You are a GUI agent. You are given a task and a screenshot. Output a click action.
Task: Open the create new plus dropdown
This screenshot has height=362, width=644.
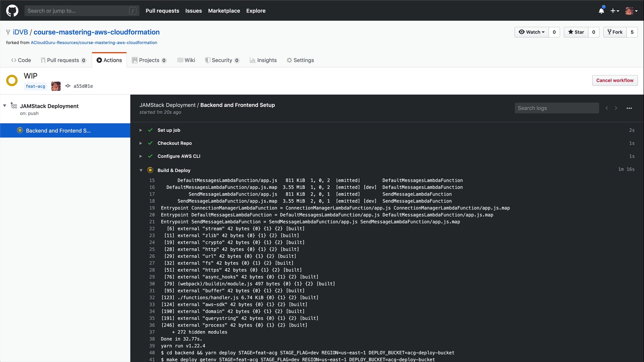coord(614,11)
